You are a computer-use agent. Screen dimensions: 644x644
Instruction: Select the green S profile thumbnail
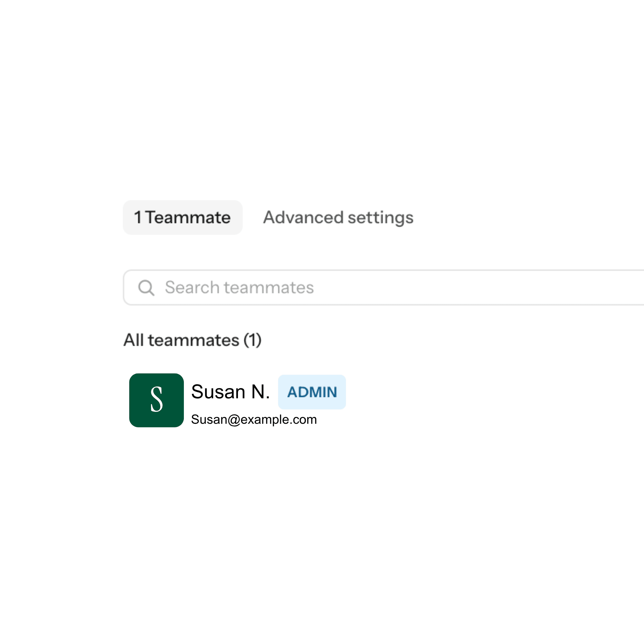pyautogui.click(x=156, y=400)
